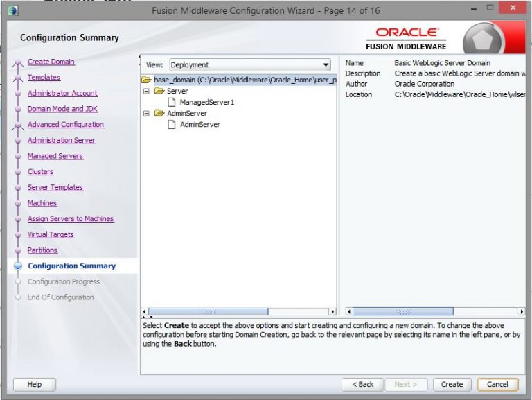This screenshot has height=400, width=532.
Task: Navigate to Assign Servers to Machines
Action: (x=70, y=219)
